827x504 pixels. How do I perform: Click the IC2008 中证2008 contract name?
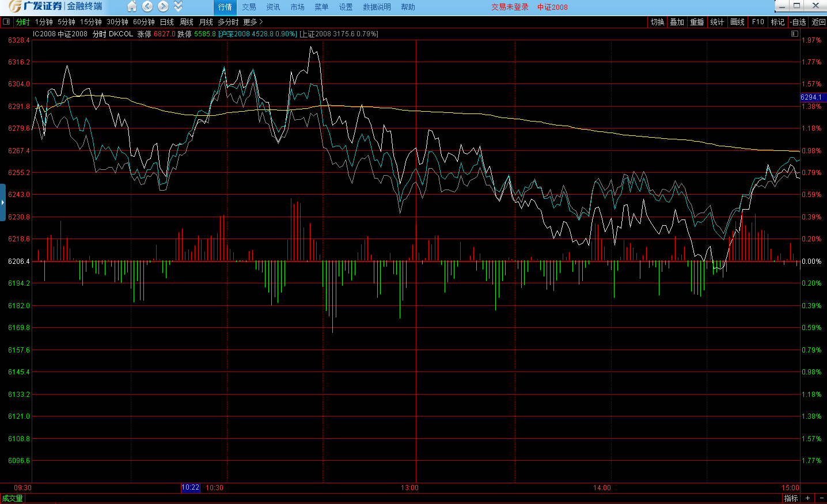[60, 34]
